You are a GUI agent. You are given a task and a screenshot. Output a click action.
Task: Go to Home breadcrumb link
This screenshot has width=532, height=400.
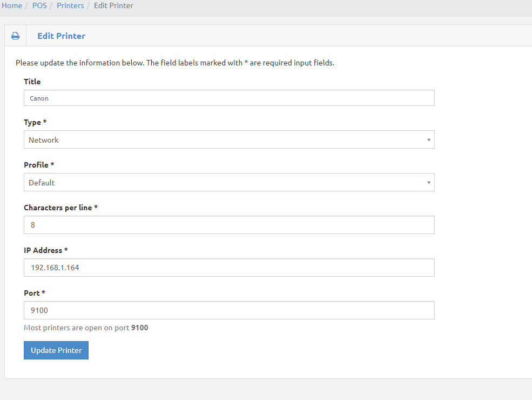click(12, 5)
